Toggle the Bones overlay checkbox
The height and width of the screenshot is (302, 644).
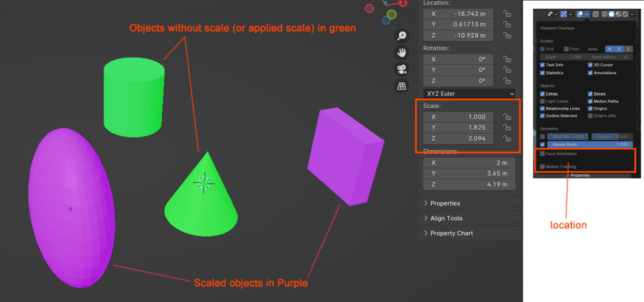590,94
